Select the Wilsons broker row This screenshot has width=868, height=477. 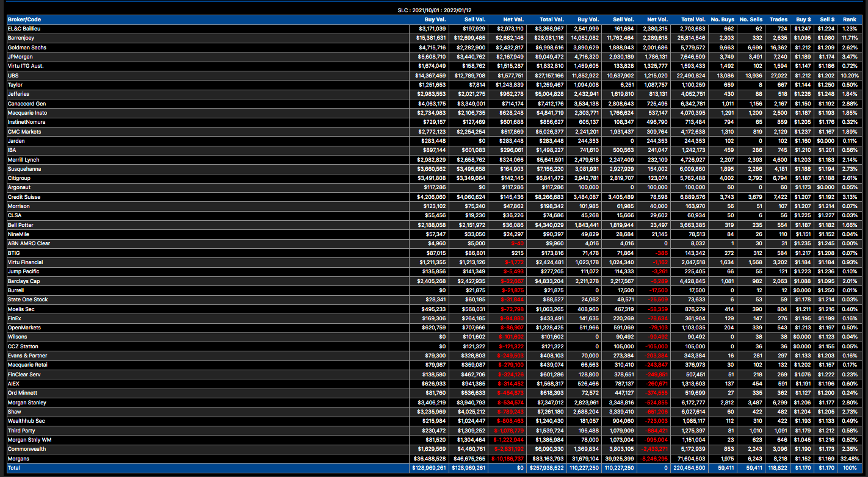point(433,337)
